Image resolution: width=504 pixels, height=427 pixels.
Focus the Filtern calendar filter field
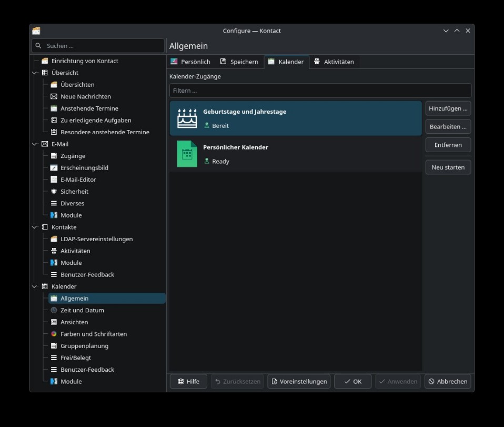point(320,91)
